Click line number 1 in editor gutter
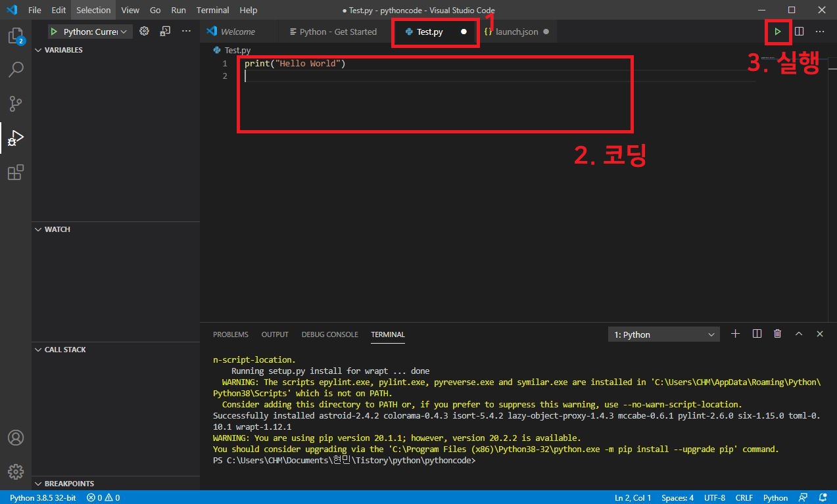837x504 pixels. [x=225, y=64]
